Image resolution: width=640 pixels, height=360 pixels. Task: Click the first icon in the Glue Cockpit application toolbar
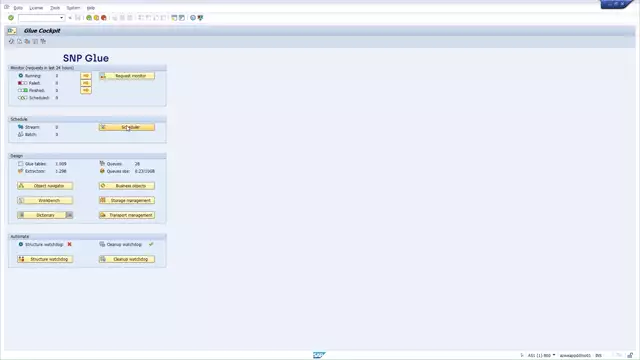coord(11,41)
